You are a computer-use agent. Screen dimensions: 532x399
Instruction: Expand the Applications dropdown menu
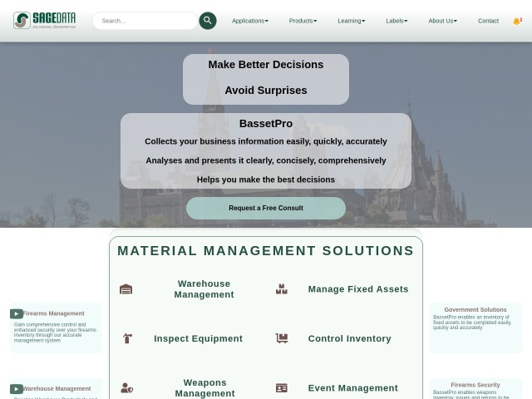pyautogui.click(x=250, y=21)
